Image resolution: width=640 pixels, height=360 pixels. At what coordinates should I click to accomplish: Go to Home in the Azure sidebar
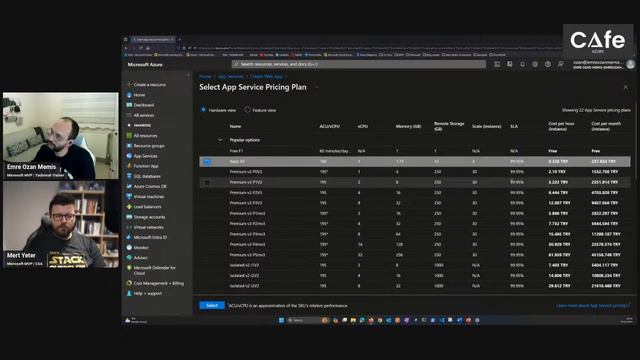click(136, 95)
